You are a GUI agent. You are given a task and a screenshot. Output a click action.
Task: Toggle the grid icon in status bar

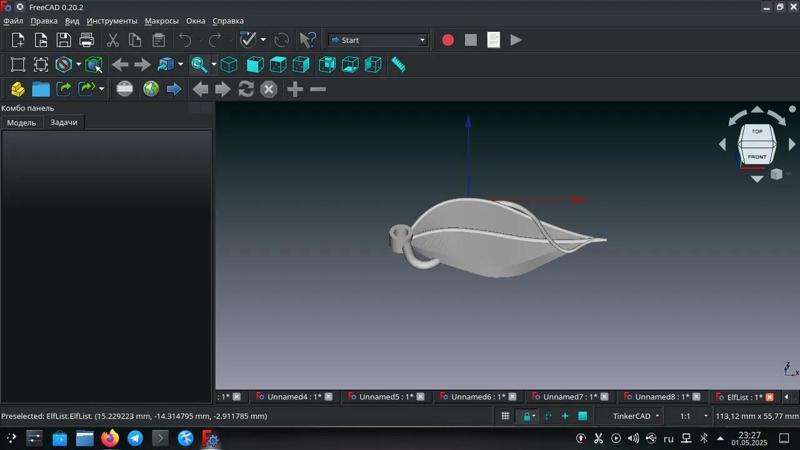click(x=505, y=416)
